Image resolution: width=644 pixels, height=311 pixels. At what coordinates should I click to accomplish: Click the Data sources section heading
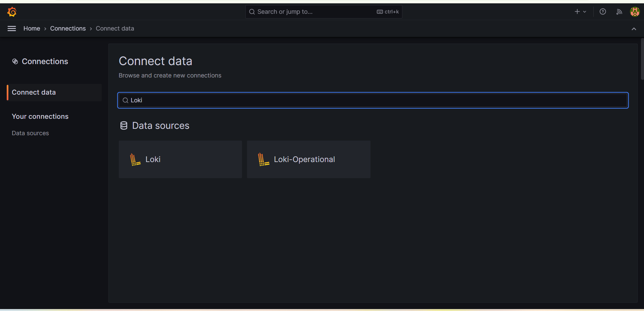161,125
